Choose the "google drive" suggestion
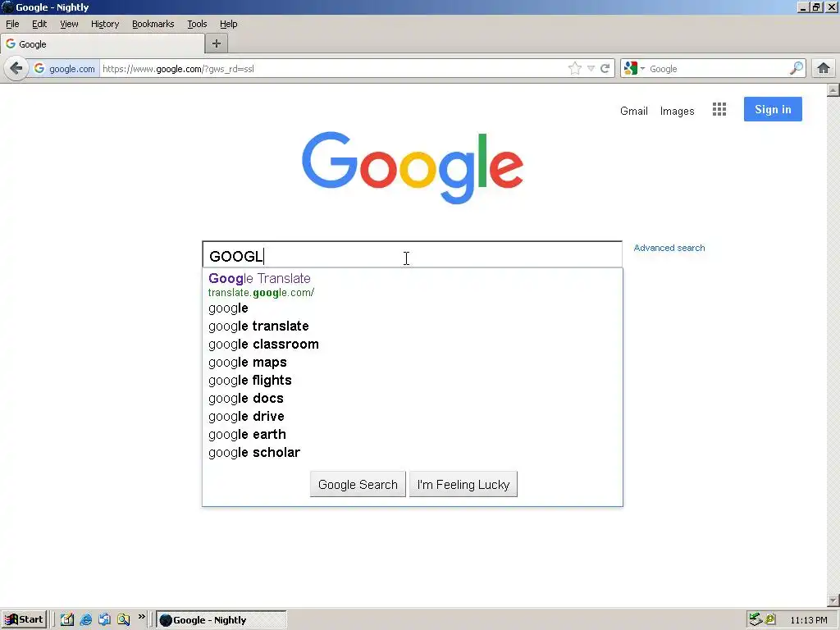The width and height of the screenshot is (840, 630). [413, 416]
